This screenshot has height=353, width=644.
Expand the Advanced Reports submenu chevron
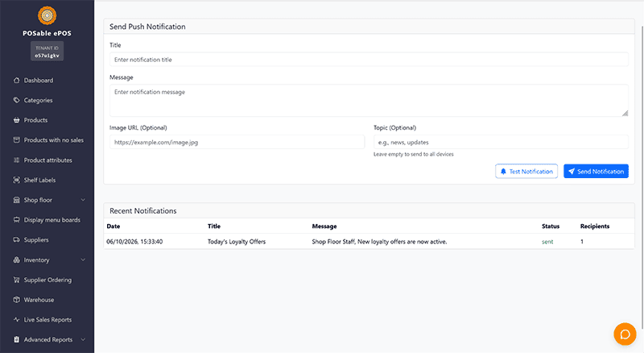click(x=83, y=339)
